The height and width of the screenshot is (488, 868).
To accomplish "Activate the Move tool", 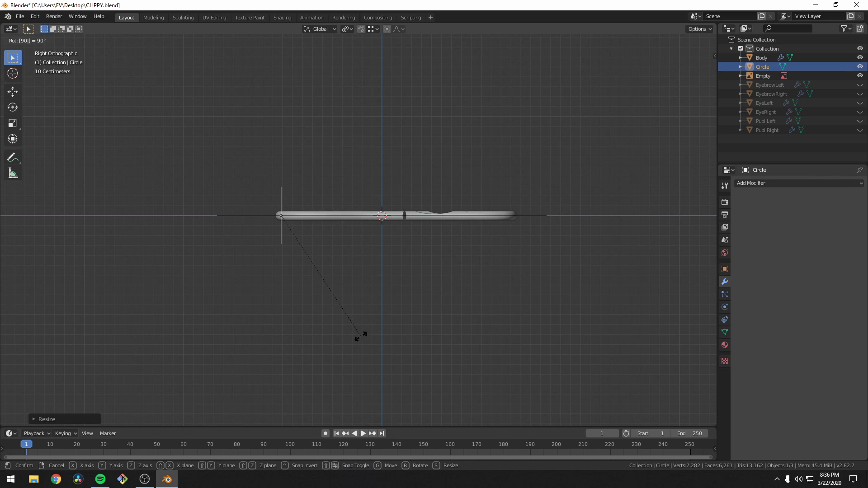I will pos(13,92).
